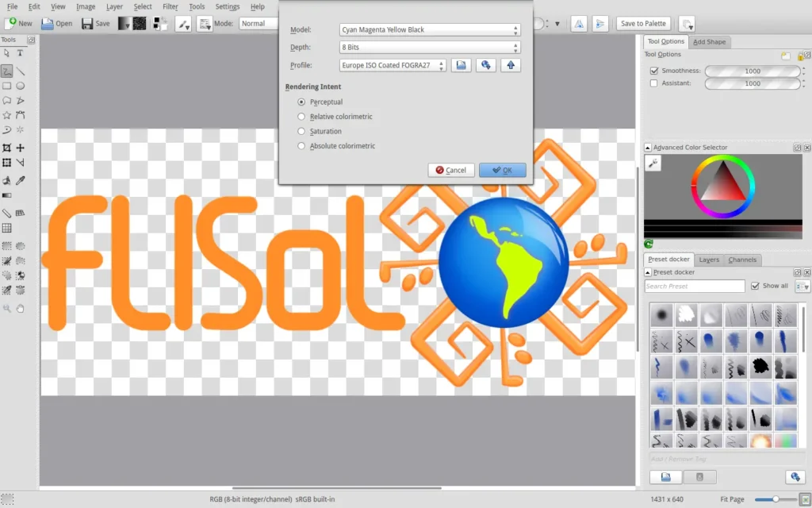The width and height of the screenshot is (812, 508).
Task: Select the Line tool
Action: click(20, 71)
